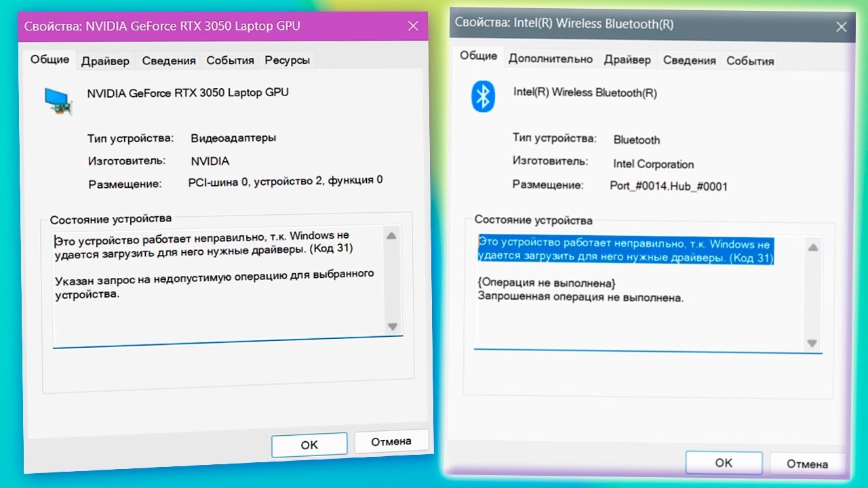The width and height of the screenshot is (868, 488).
Task: Click Отмена in the NVIDIA properties dialog
Action: (x=391, y=442)
